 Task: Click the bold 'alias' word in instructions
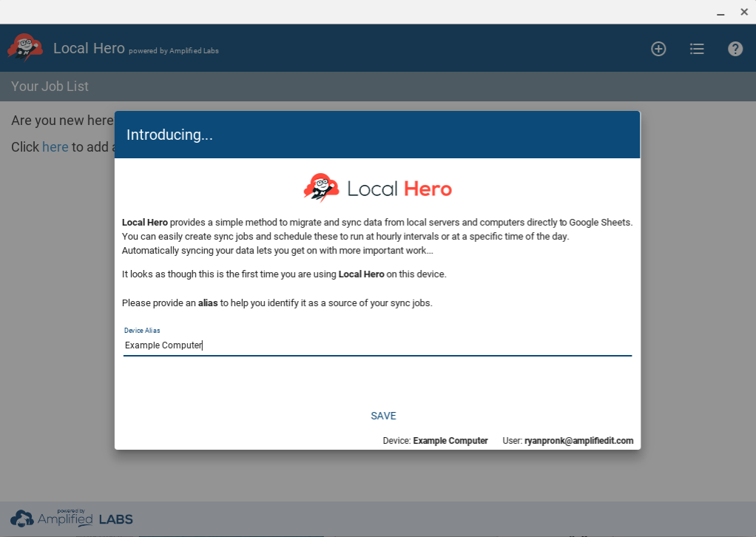(208, 303)
